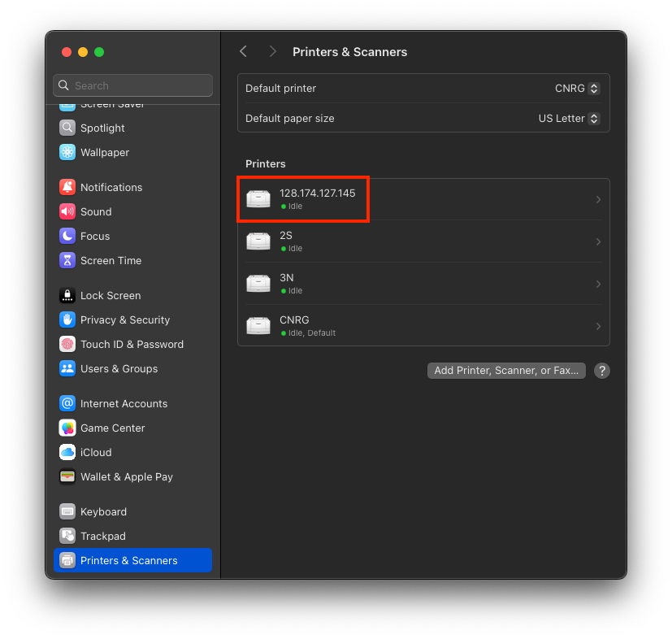Go to Wallet & Apple Pay settings
This screenshot has width=672, height=639.
[126, 476]
